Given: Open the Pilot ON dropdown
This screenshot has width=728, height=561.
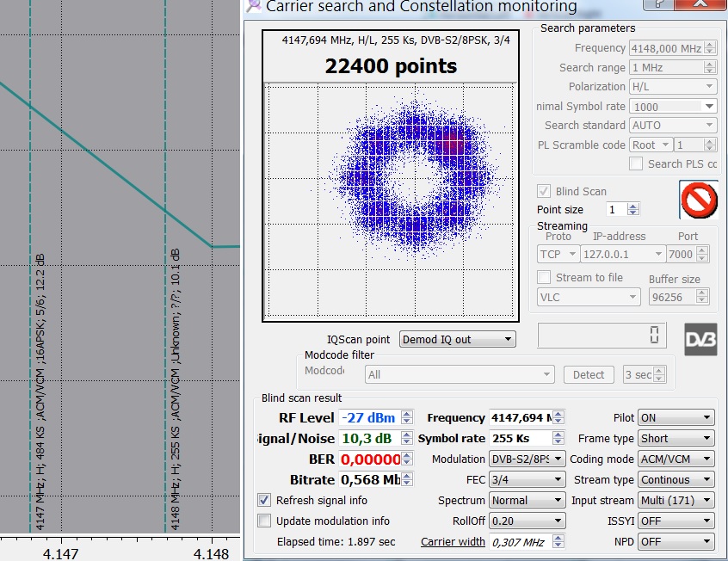Looking at the screenshot, I should coord(676,417).
